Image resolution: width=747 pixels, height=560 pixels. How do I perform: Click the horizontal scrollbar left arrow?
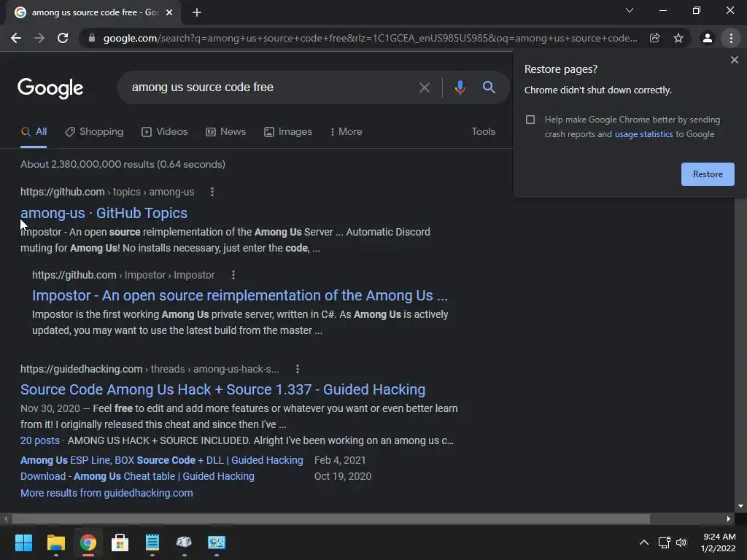tap(6, 518)
